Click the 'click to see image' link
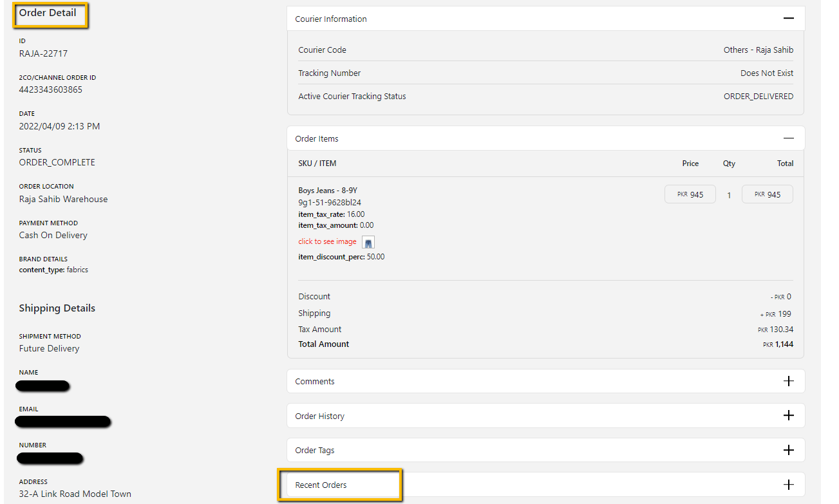This screenshot has height=504, width=839. [x=327, y=241]
